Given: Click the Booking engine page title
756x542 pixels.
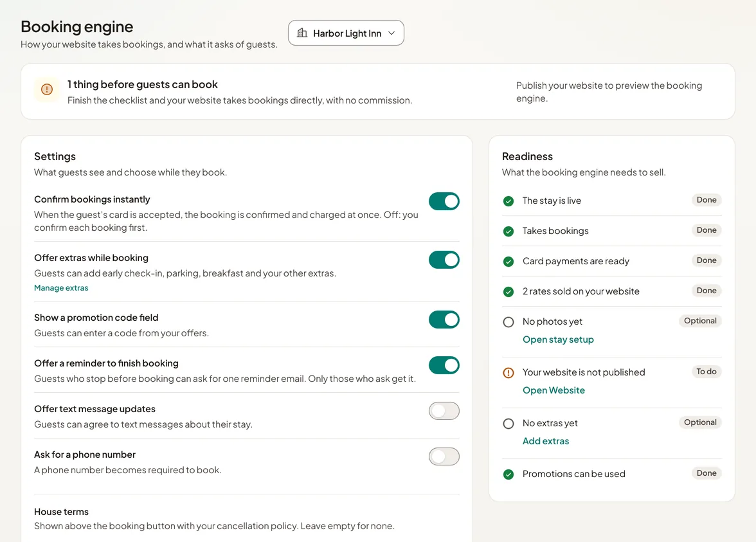Looking at the screenshot, I should tap(77, 26).
